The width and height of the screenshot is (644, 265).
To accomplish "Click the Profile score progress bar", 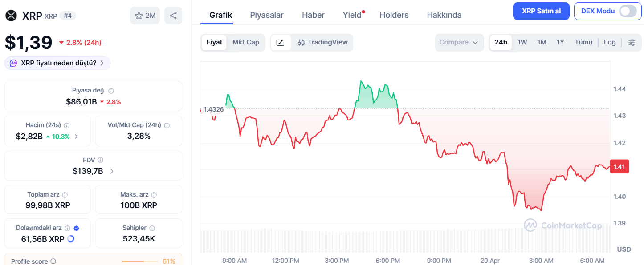I will [140, 261].
